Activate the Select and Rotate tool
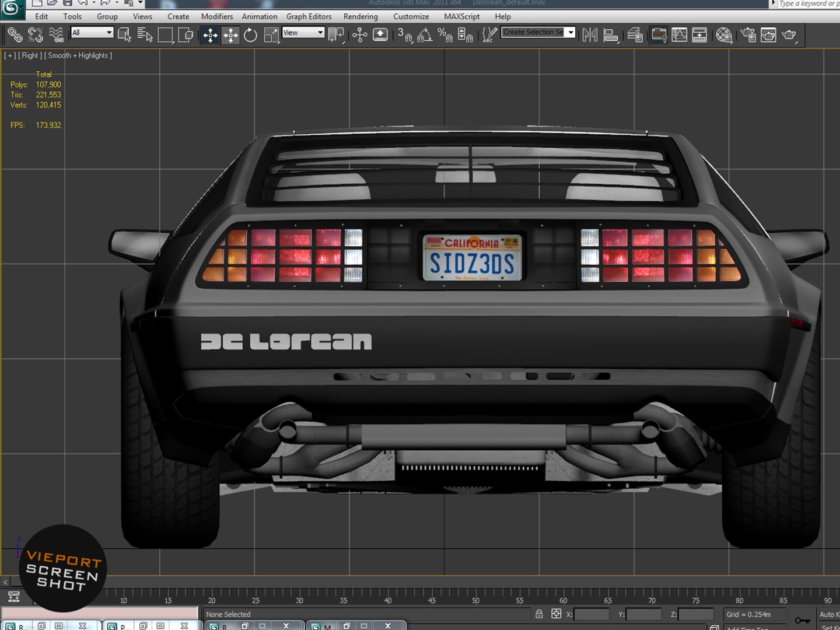 click(x=251, y=35)
